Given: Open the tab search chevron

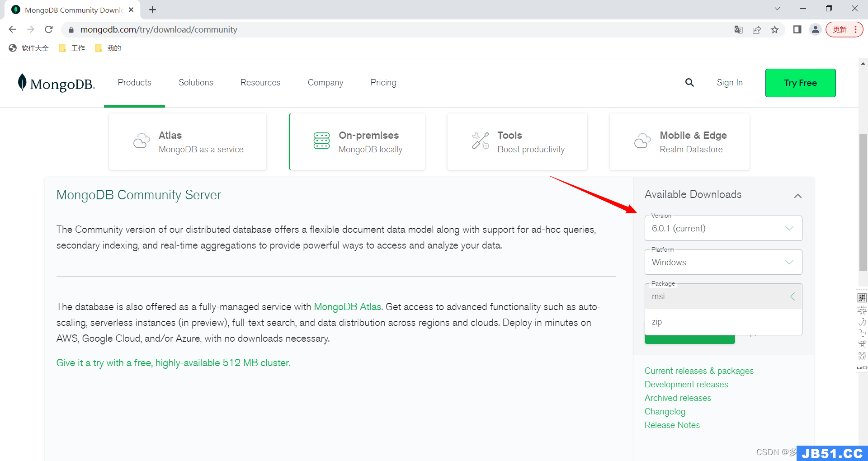Looking at the screenshot, I should click(777, 9).
